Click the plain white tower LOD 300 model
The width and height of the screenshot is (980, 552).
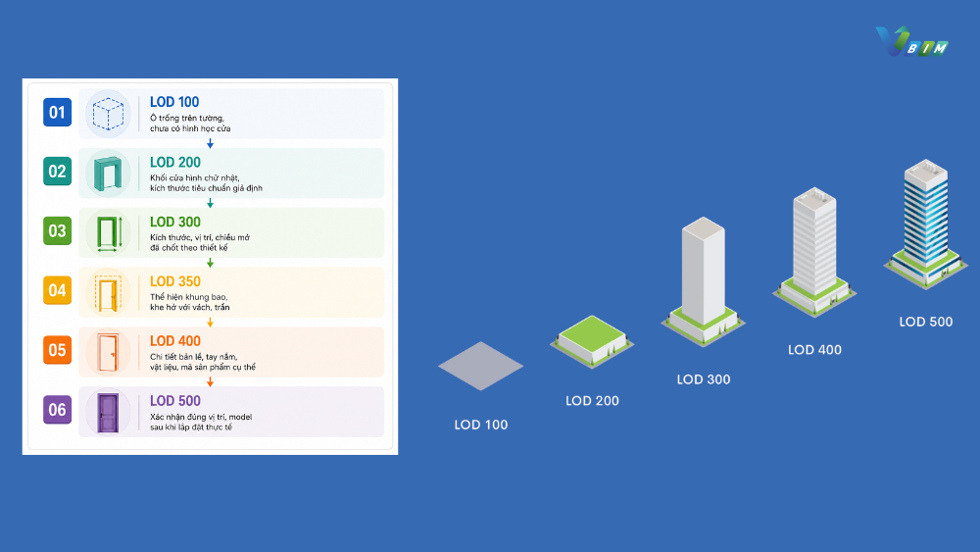(703, 281)
